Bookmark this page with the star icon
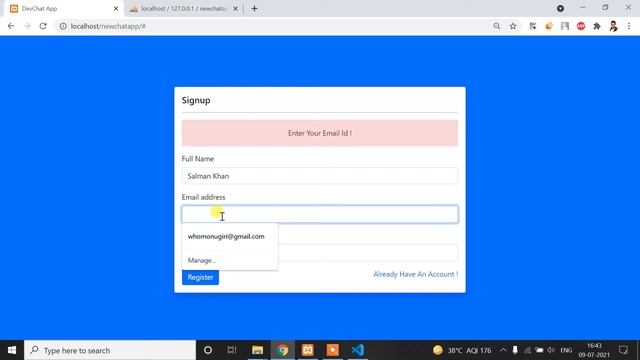The height and width of the screenshot is (360, 640). [513, 26]
